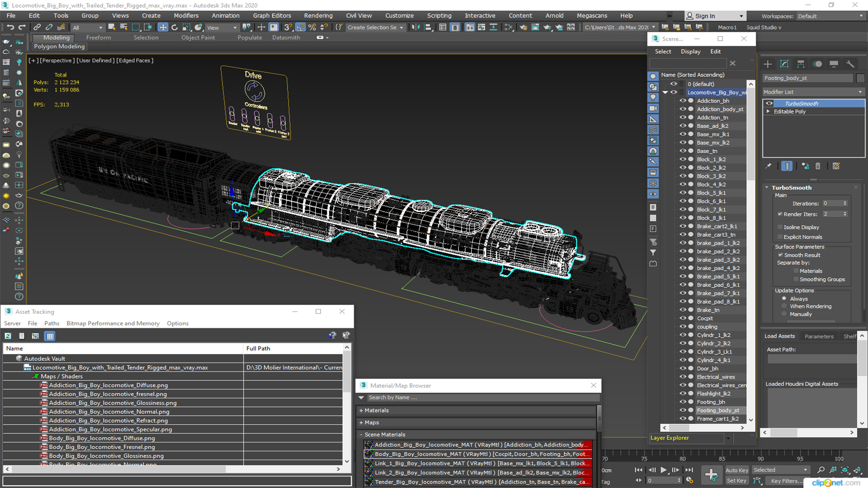Check Separate by Smoothing Groups
This screenshot has width=868, height=488.
click(796, 279)
